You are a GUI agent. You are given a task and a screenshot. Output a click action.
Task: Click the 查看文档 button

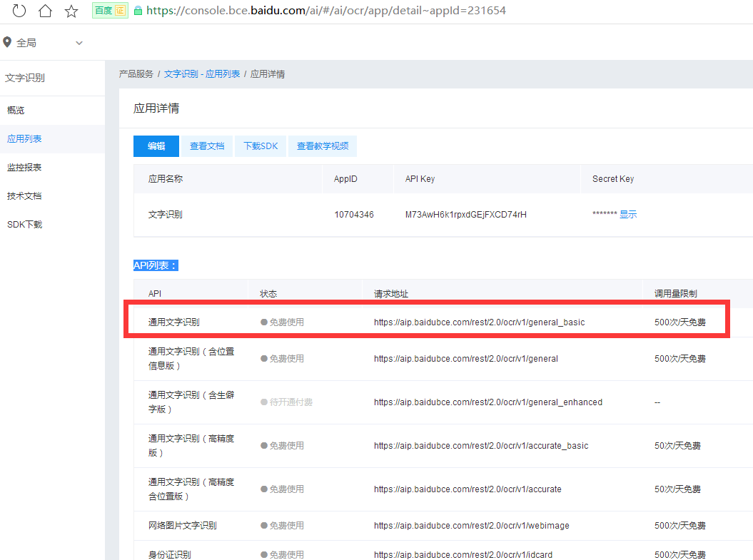click(x=207, y=146)
